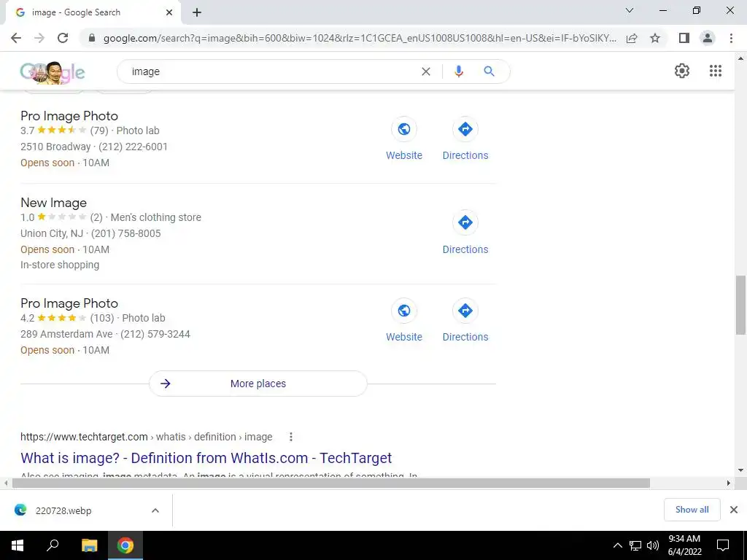Start voice search with microphone icon
Image resolution: width=747 pixels, height=560 pixels.
459,71
